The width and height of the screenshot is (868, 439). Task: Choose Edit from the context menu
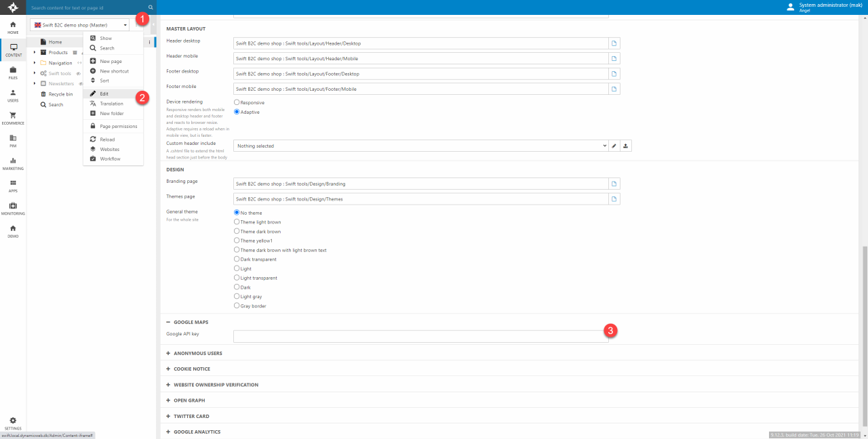coord(104,93)
